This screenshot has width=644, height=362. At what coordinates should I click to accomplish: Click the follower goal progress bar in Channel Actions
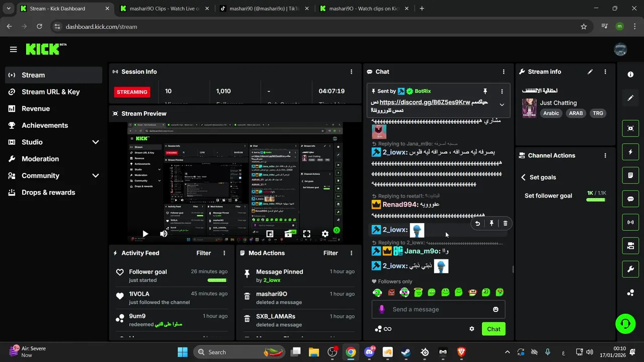pos(596,200)
